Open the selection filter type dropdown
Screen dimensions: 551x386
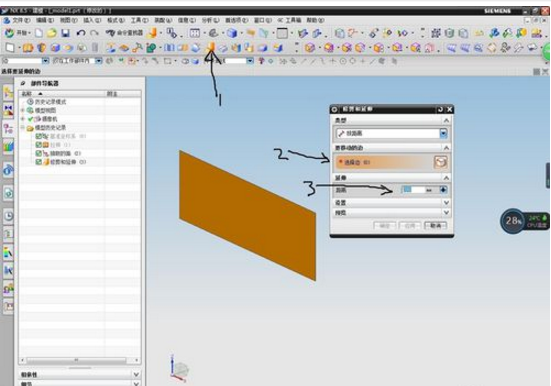(45, 61)
